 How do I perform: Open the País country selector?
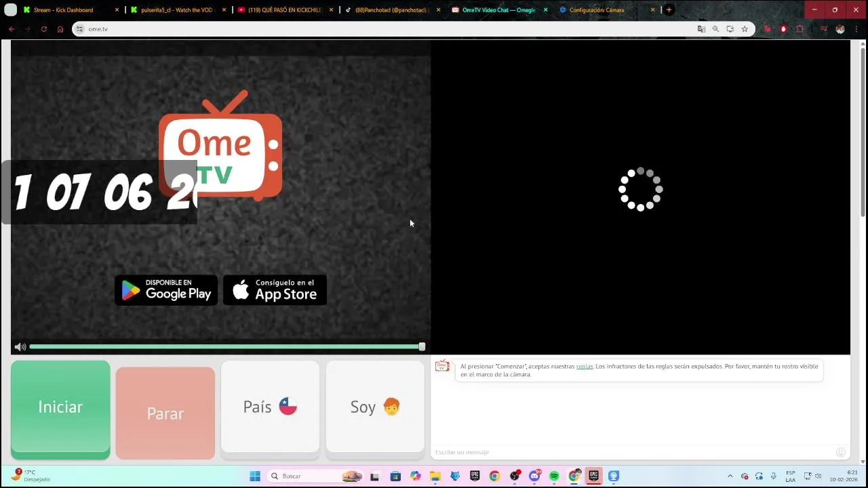coord(270,407)
